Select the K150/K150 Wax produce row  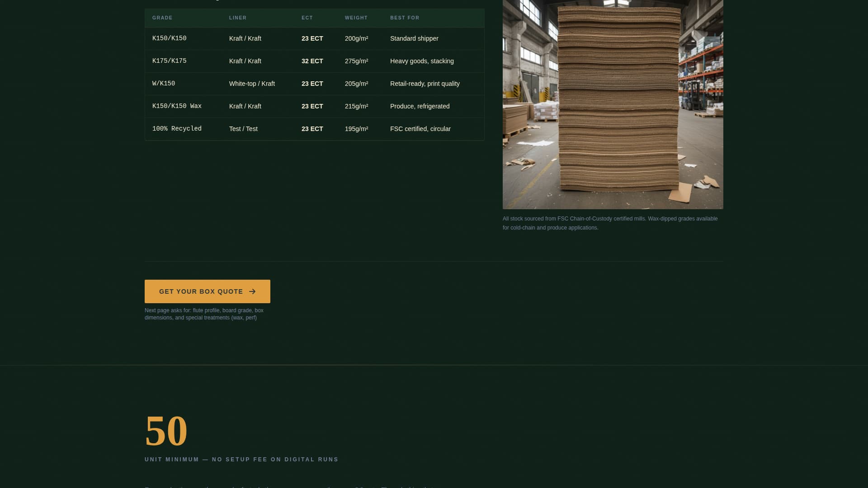pyautogui.click(x=314, y=106)
